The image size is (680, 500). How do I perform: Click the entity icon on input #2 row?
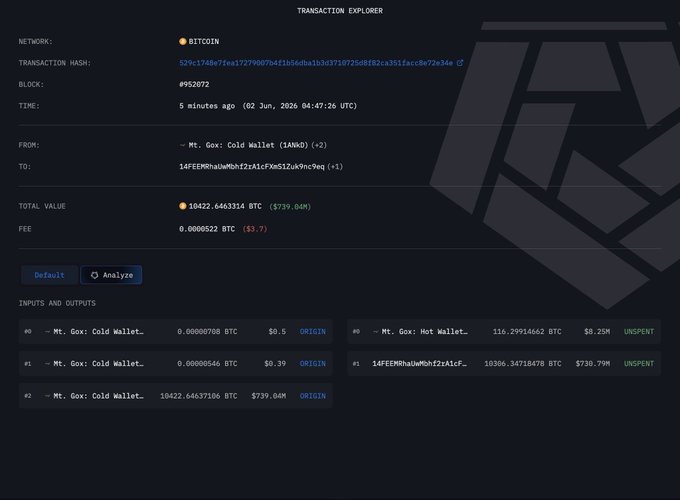click(x=47, y=395)
